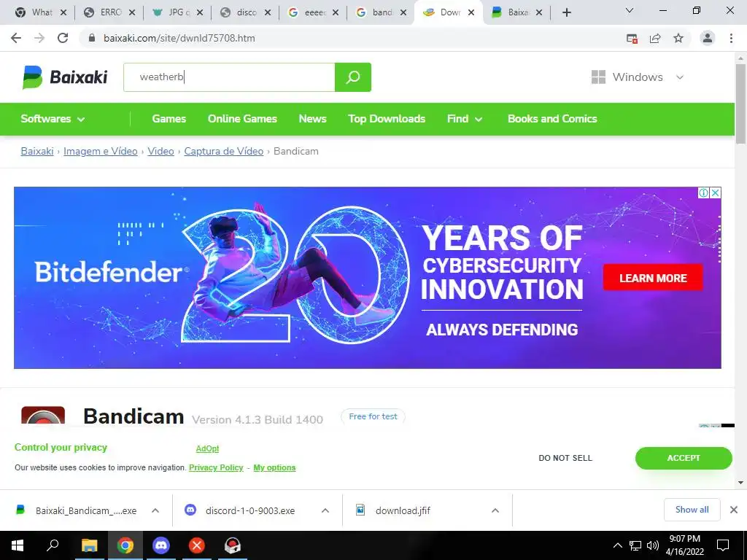Open My options link
Viewport: 747px width, 560px height.
point(274,467)
